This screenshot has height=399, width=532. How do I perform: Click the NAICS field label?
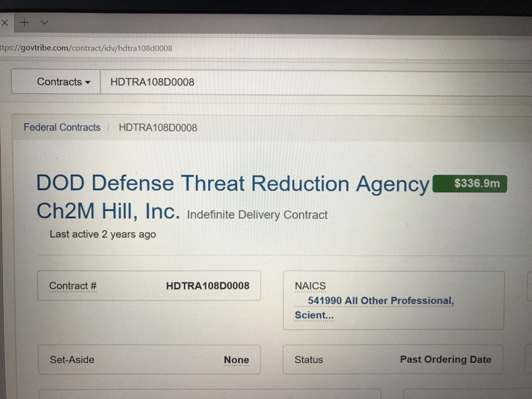click(x=310, y=286)
